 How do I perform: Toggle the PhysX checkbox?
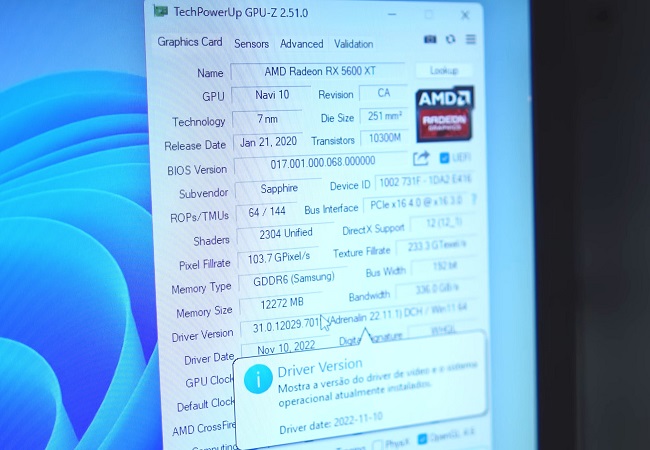click(x=378, y=444)
